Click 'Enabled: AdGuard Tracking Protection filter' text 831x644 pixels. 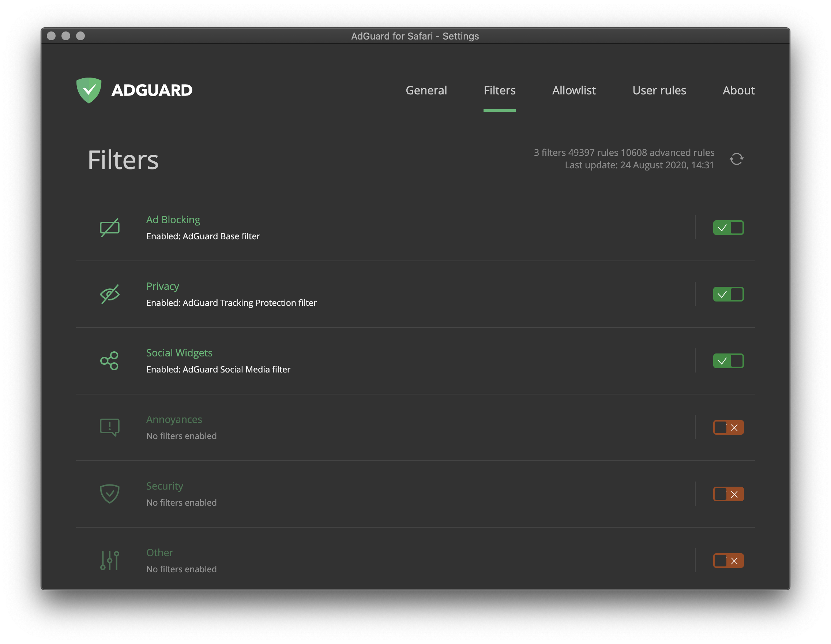pyautogui.click(x=231, y=303)
